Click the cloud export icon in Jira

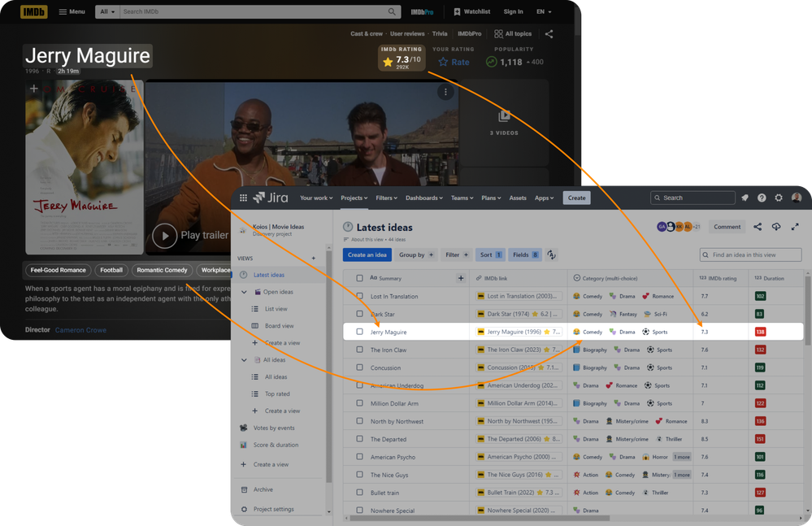(776, 227)
